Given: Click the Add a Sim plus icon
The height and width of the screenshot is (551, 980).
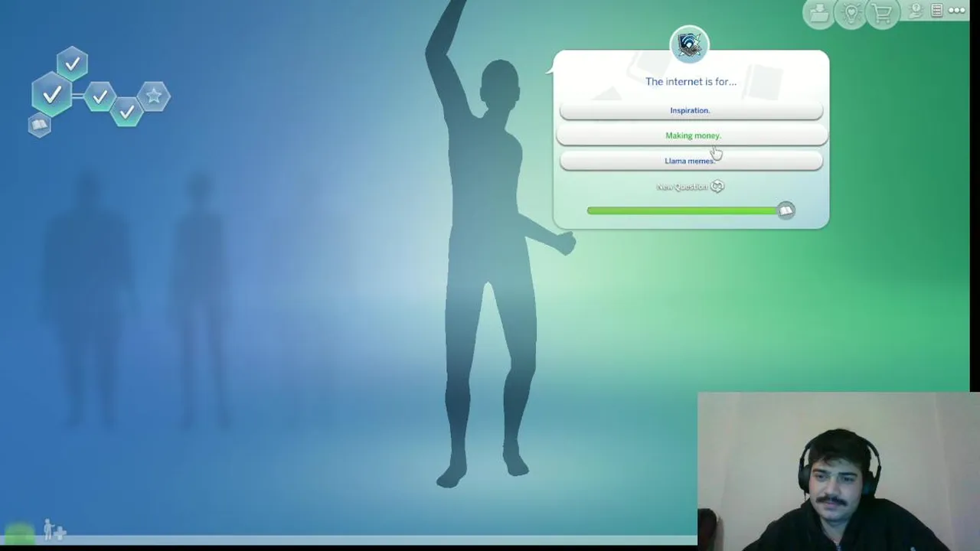Looking at the screenshot, I should pyautogui.click(x=54, y=529).
